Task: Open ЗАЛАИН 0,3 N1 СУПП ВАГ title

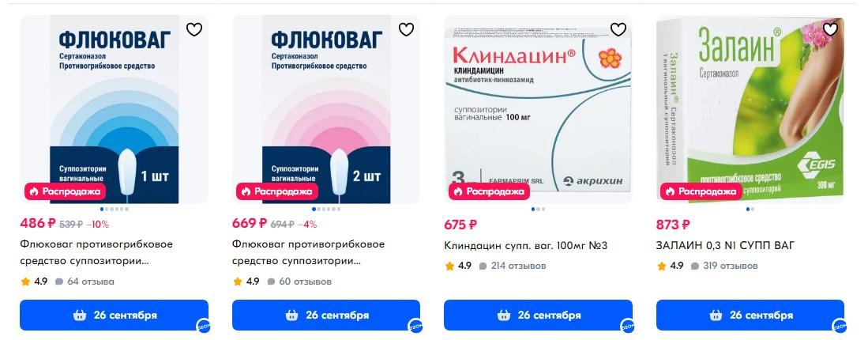Action: (726, 245)
